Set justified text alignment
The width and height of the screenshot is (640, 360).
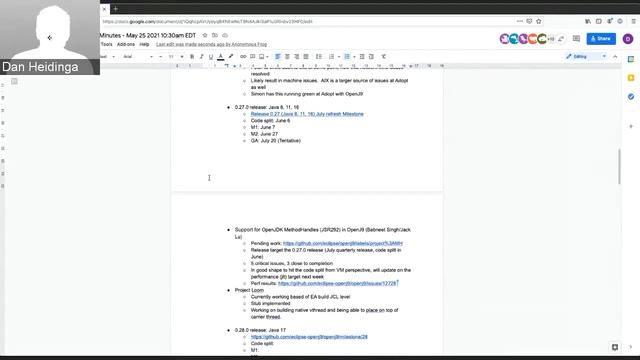coord(306,57)
